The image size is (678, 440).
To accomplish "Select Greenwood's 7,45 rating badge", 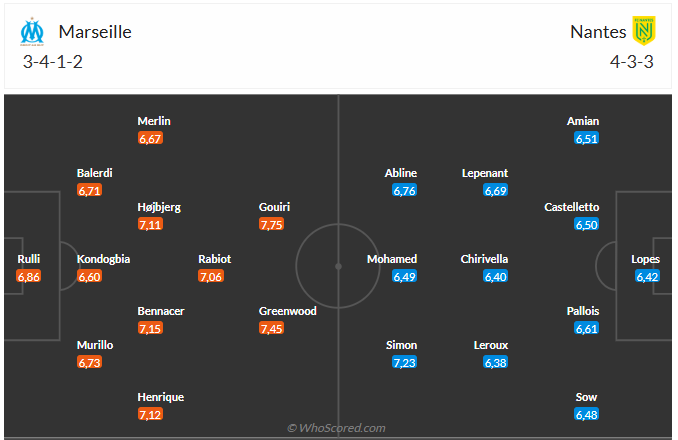I will coord(271,328).
